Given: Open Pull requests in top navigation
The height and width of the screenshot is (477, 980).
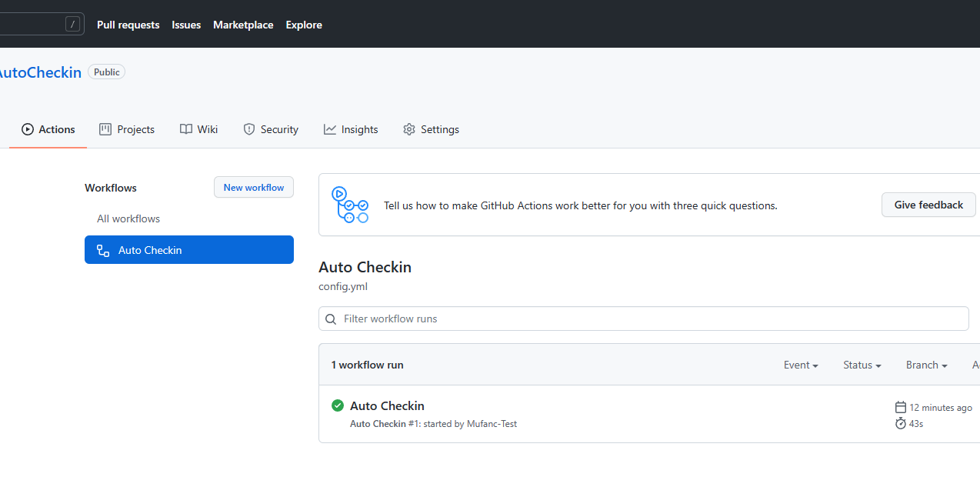Looking at the screenshot, I should pos(128,25).
